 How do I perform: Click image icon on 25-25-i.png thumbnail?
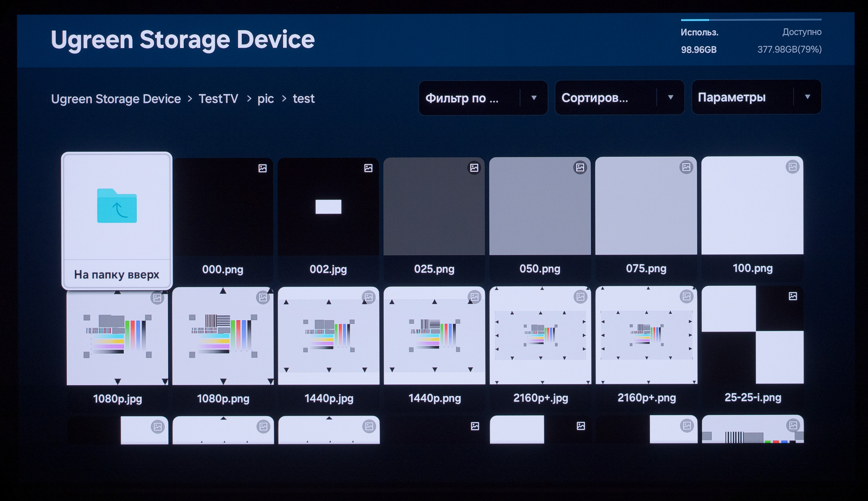pos(793,296)
